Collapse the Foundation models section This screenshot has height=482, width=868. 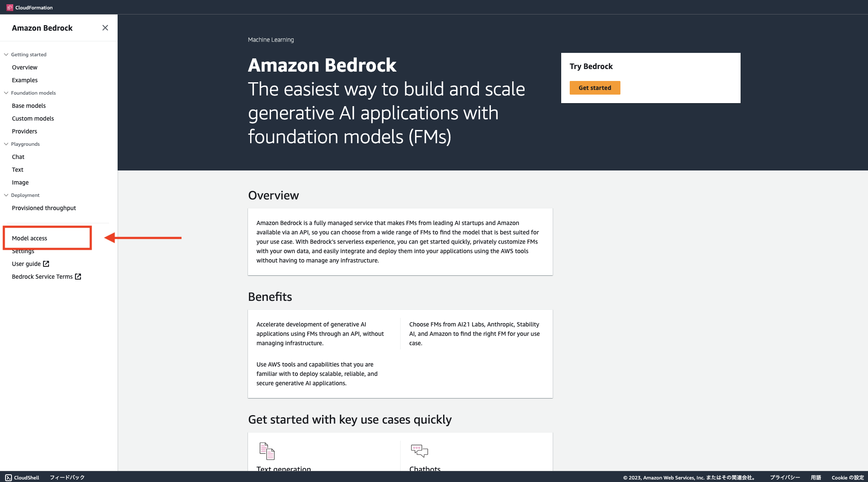coord(6,92)
